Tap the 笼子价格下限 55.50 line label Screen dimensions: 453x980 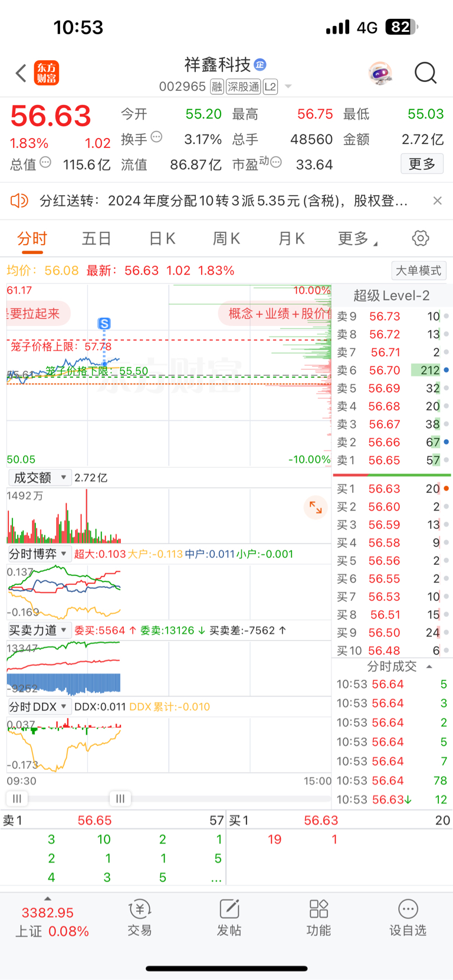tap(97, 371)
